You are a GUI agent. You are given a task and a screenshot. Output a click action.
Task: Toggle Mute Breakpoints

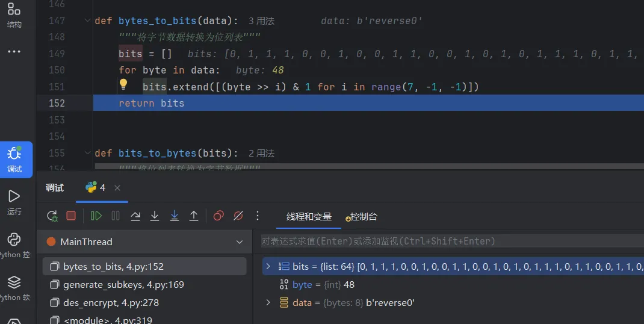coord(238,216)
